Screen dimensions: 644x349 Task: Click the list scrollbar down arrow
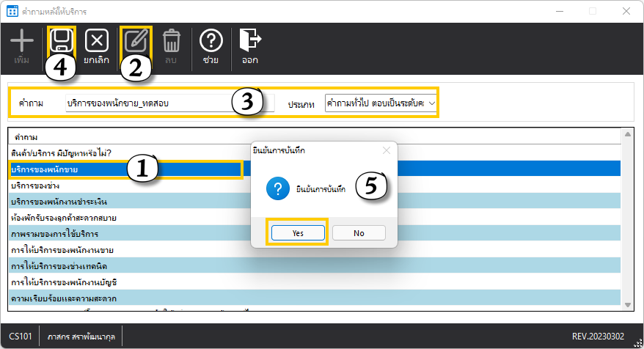[x=628, y=304]
